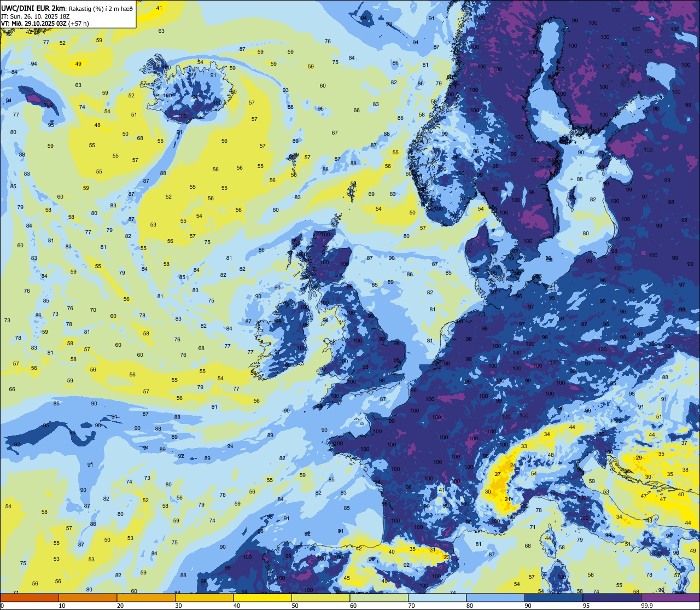Click the 'IT: Sun. 26. 10. 2025 18Z' line
Screen dimensions: 700x610
[x=36, y=16]
